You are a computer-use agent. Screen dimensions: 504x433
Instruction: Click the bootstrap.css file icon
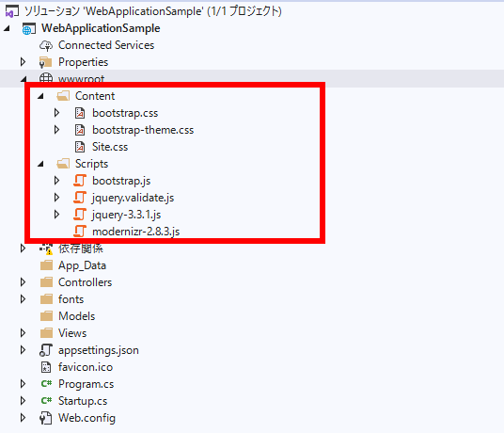click(80, 113)
